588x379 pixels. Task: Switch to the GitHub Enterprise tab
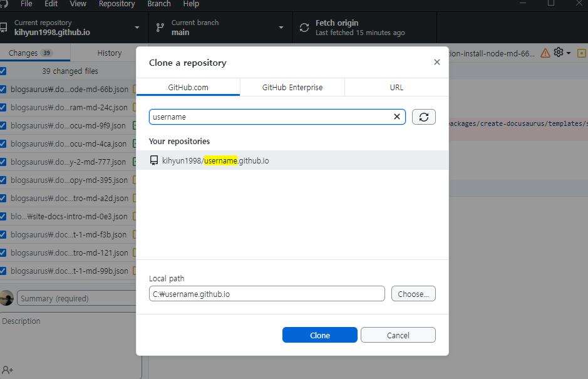pyautogui.click(x=292, y=88)
